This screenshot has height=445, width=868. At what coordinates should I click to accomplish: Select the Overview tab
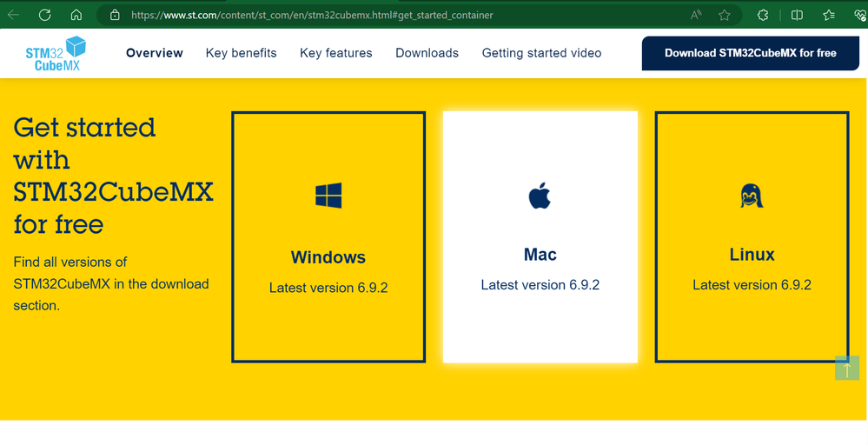click(x=155, y=53)
